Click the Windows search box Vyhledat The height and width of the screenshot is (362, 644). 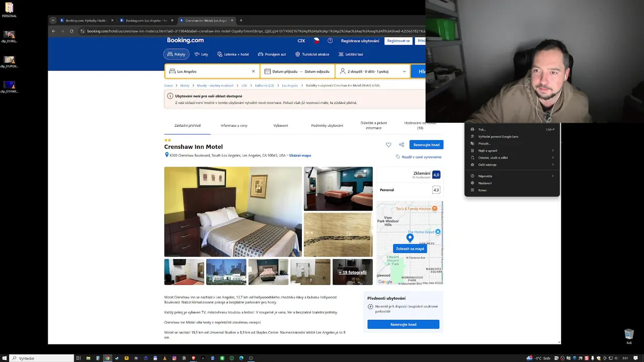42,358
